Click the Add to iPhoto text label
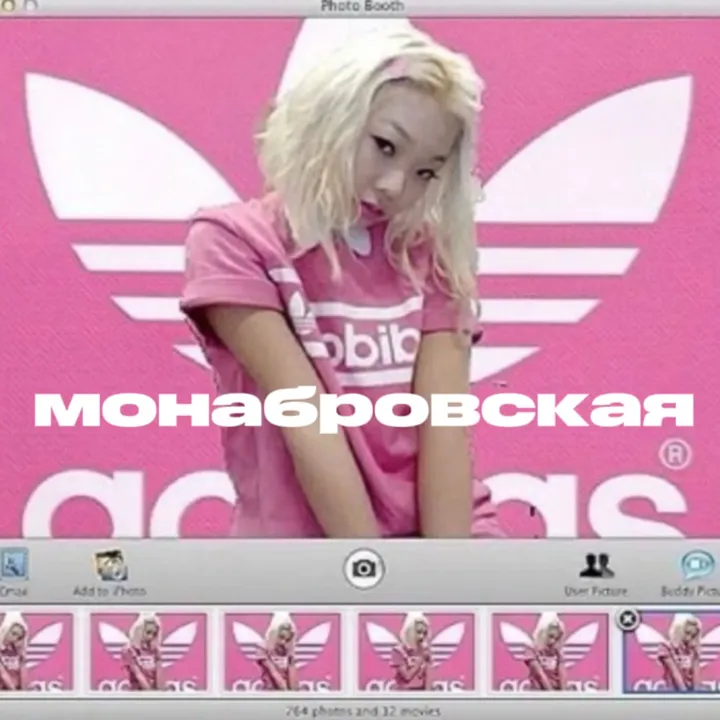720x720 pixels. (x=110, y=591)
